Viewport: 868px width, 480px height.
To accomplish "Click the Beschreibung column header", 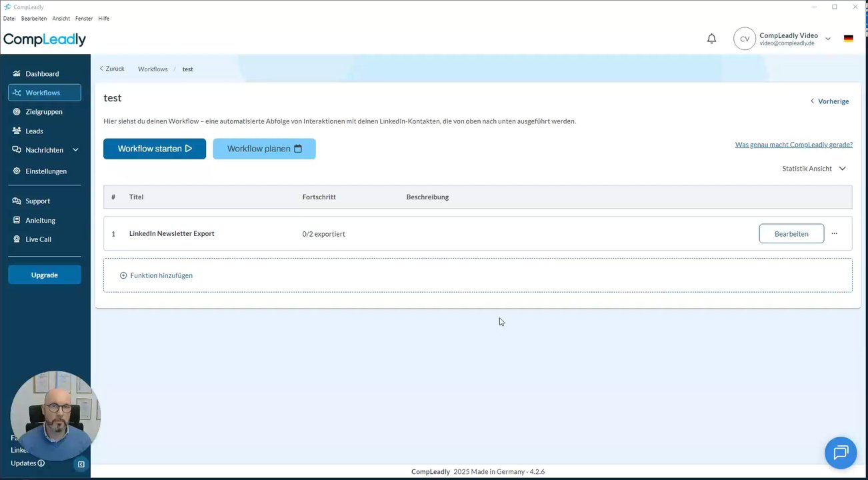I will pyautogui.click(x=427, y=197).
